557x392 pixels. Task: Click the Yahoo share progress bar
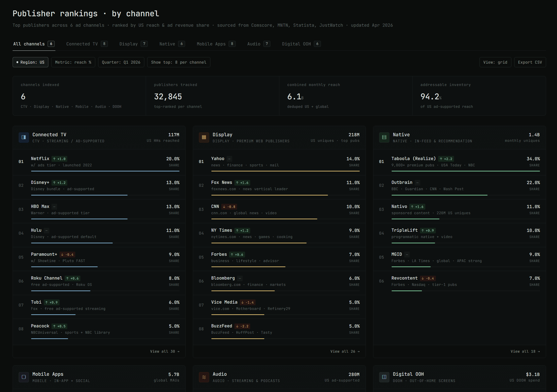pos(285,171)
